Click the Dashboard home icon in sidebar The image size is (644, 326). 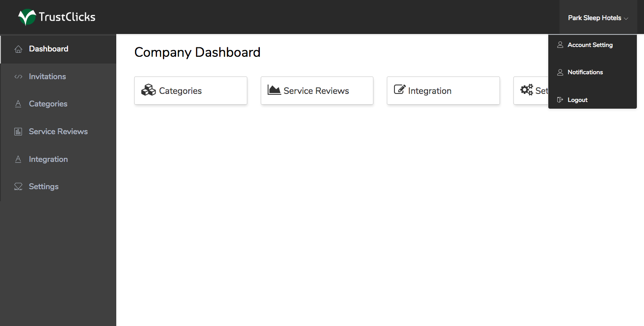(x=18, y=49)
